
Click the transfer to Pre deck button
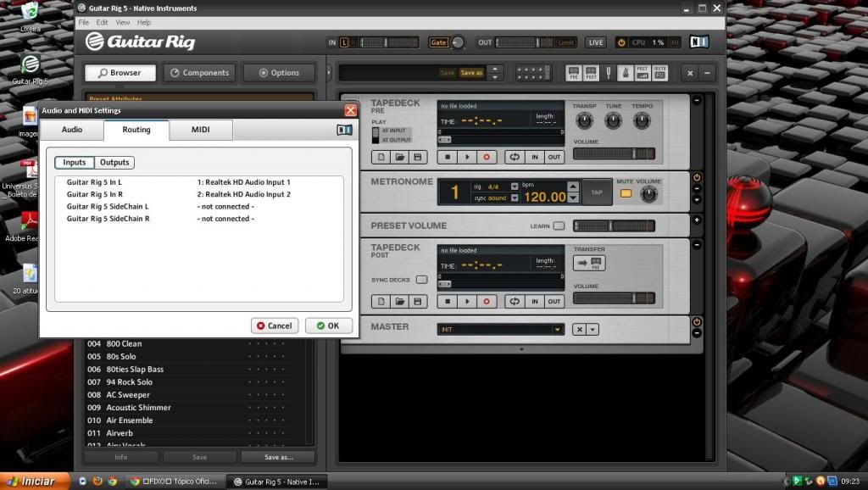click(x=589, y=263)
